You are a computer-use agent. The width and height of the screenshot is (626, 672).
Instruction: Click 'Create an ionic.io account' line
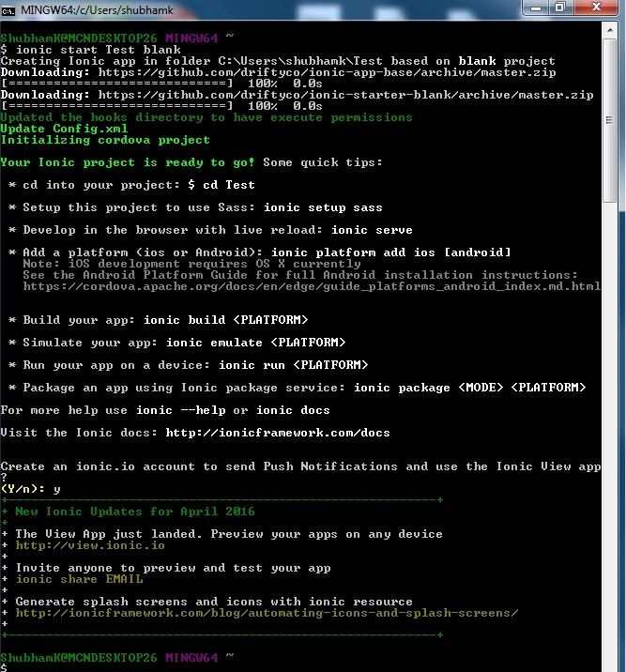coord(300,466)
